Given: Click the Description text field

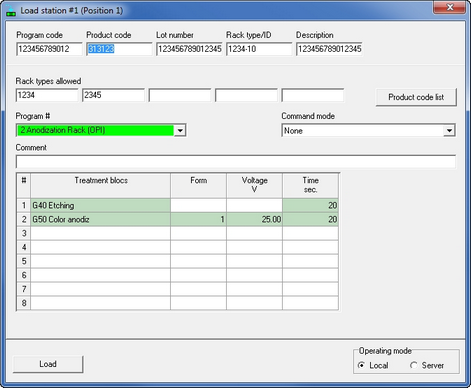Looking at the screenshot, I should (329, 49).
